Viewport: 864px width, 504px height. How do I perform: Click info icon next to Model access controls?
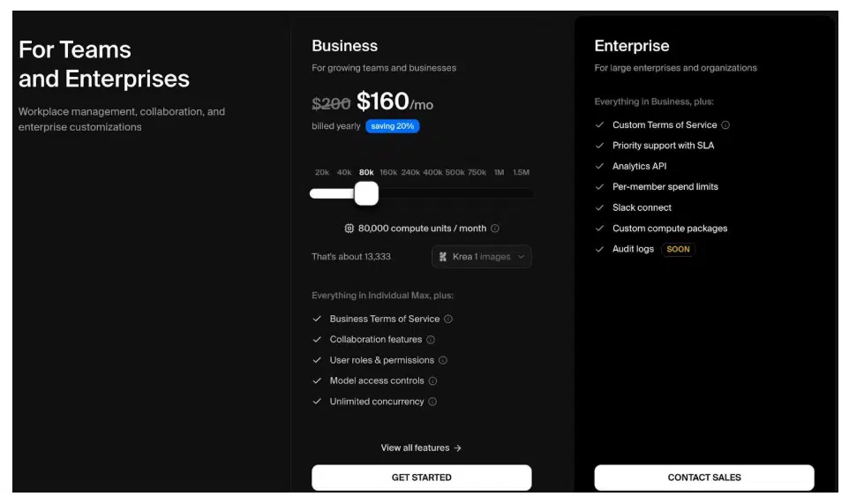(433, 381)
